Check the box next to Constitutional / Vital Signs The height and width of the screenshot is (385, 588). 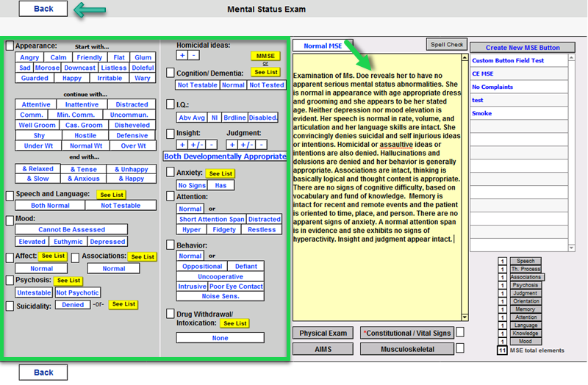(x=459, y=333)
